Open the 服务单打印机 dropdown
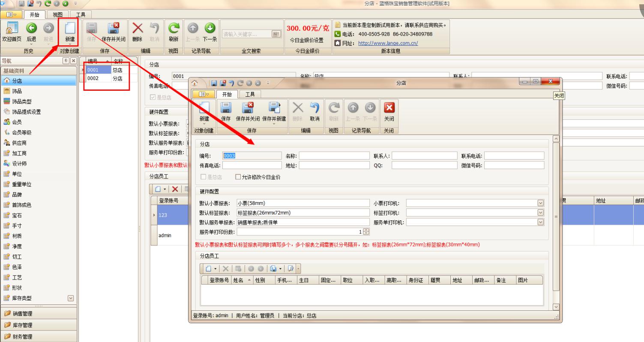This screenshot has width=644, height=342. [x=540, y=222]
